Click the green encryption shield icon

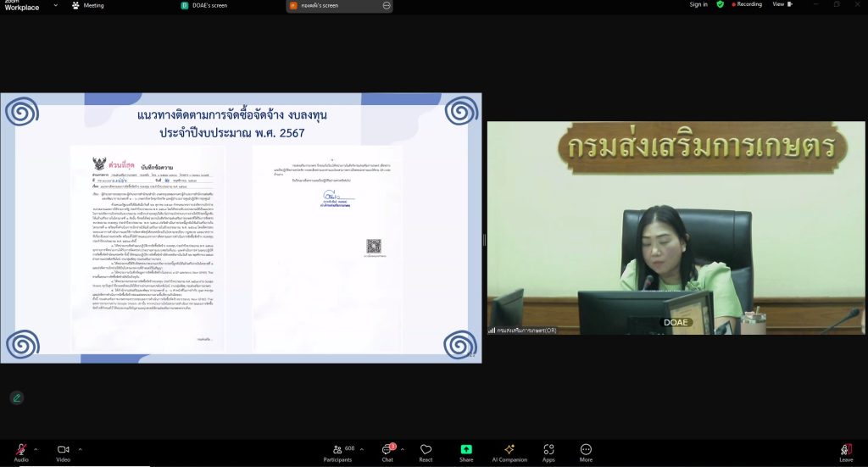tap(720, 4)
